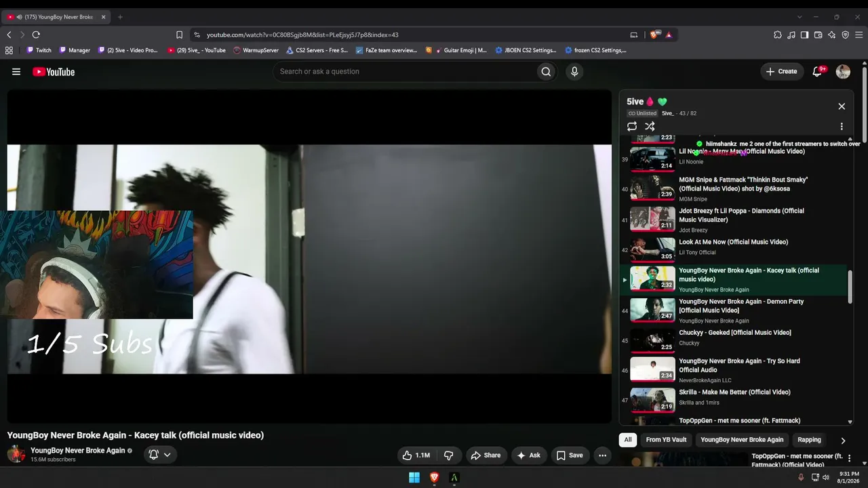Open Brave Wallet icon
The width and height of the screenshot is (868, 488).
[818, 35]
